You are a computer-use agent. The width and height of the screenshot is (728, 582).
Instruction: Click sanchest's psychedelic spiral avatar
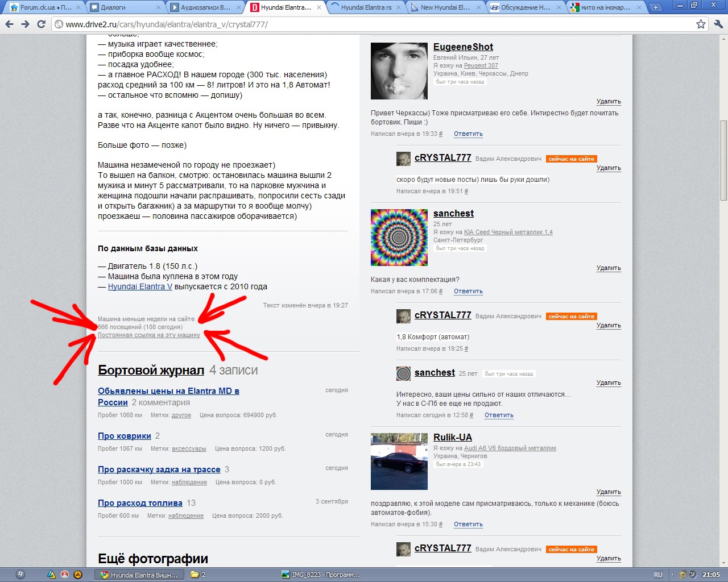coord(399,238)
